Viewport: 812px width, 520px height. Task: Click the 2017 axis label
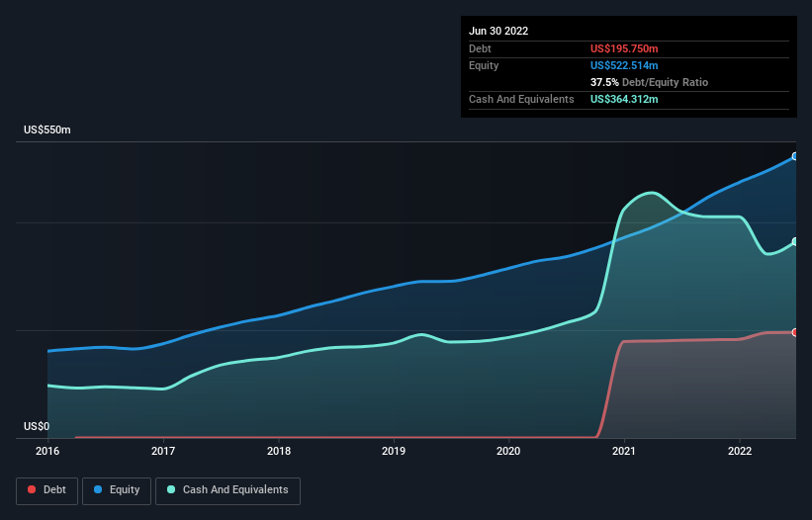(163, 451)
